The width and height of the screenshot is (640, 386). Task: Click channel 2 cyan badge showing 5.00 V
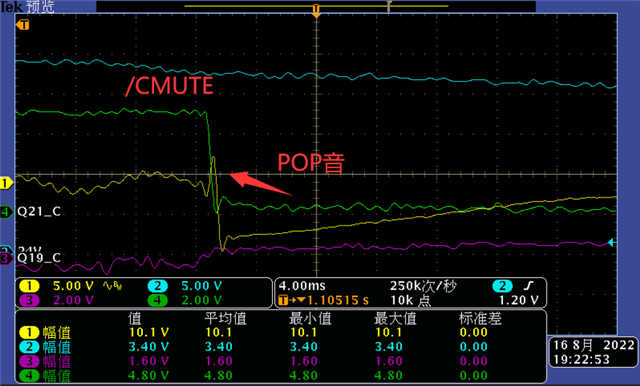(x=158, y=286)
